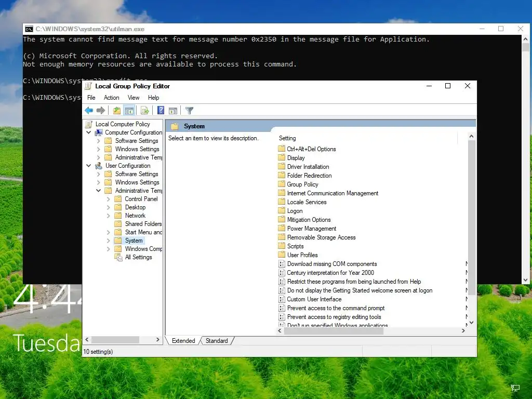Collapse User Configuration's Administrative Templates node
The height and width of the screenshot is (399, 532).
coord(98,190)
